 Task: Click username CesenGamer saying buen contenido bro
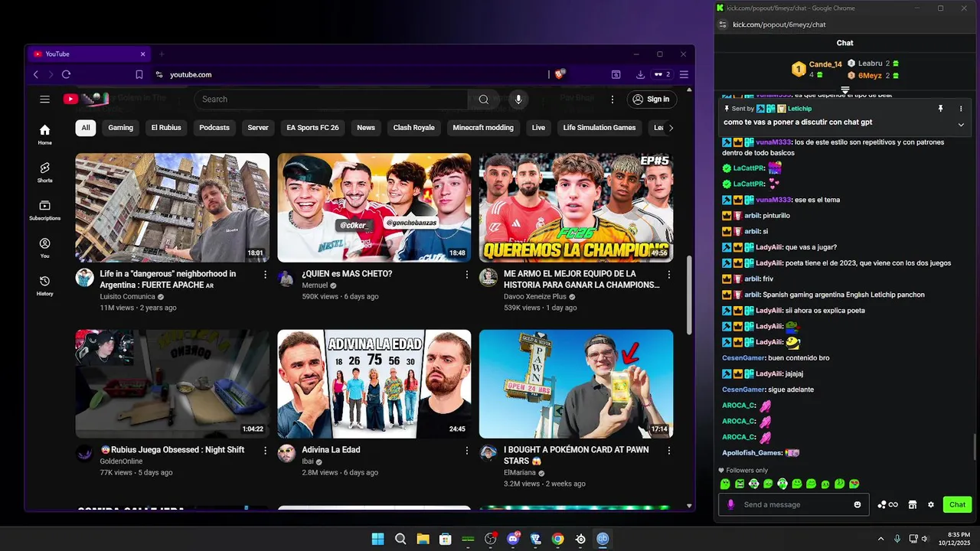coord(743,358)
